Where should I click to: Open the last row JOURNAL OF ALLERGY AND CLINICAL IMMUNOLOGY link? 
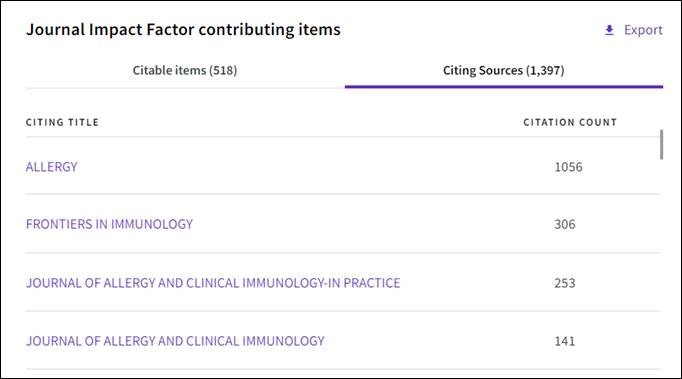[x=175, y=341]
